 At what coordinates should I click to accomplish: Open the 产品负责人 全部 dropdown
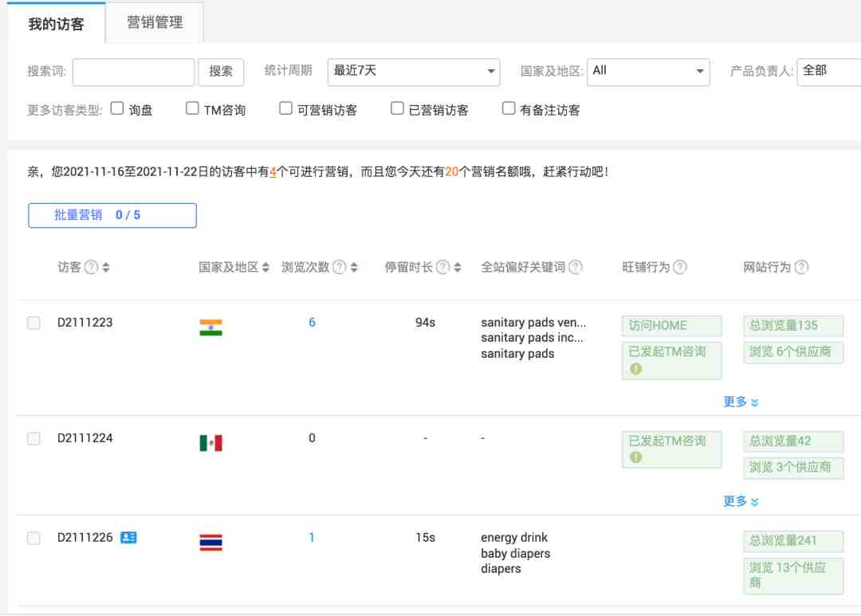tap(828, 72)
